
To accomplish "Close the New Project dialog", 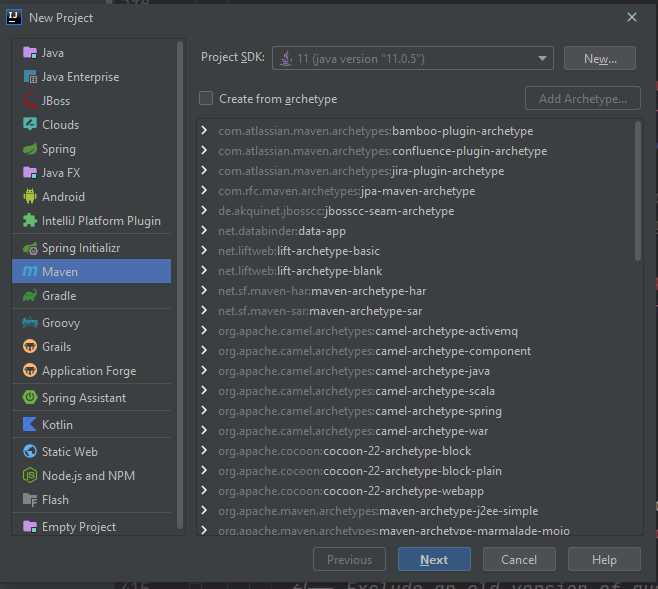I will click(632, 17).
